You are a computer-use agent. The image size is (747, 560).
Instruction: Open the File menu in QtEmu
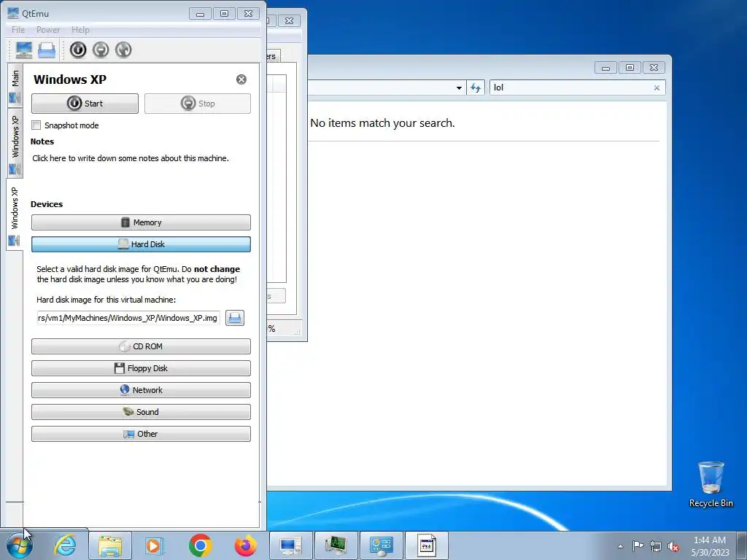tap(18, 29)
